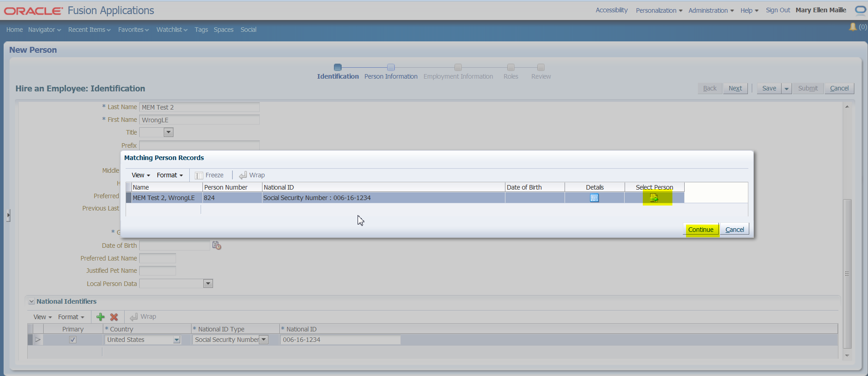The width and height of the screenshot is (868, 376).
Task: Expand the national identifier row detail triangle
Action: click(38, 340)
